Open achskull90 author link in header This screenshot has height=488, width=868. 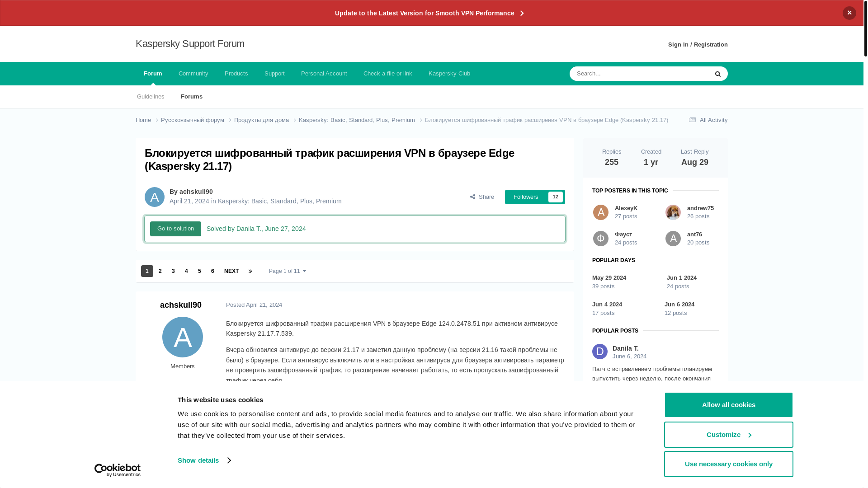point(196,192)
